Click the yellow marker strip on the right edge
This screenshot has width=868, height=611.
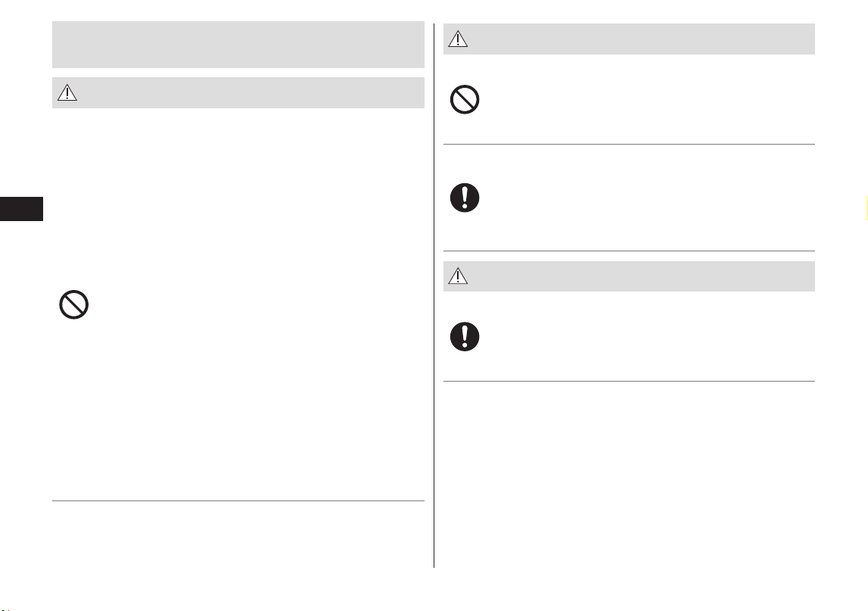point(866,208)
